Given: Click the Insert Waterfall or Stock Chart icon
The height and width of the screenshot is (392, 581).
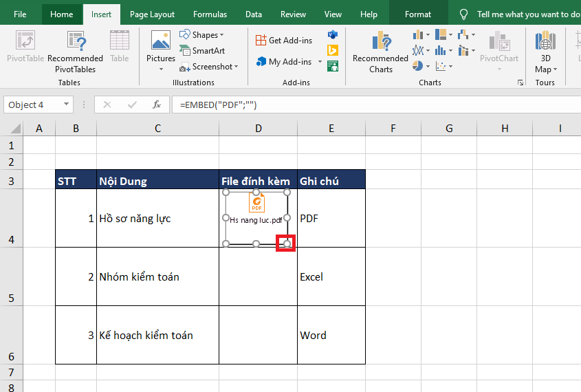Looking at the screenshot, I should (463, 35).
